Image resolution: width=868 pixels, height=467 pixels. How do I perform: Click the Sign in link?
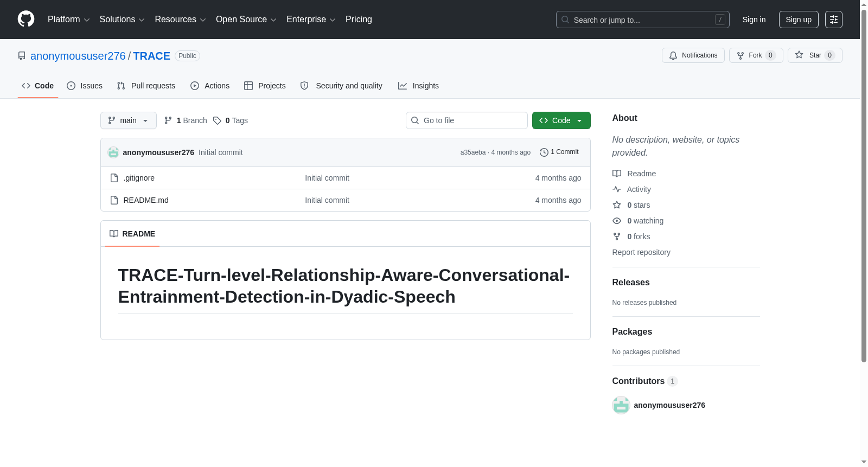(754, 20)
